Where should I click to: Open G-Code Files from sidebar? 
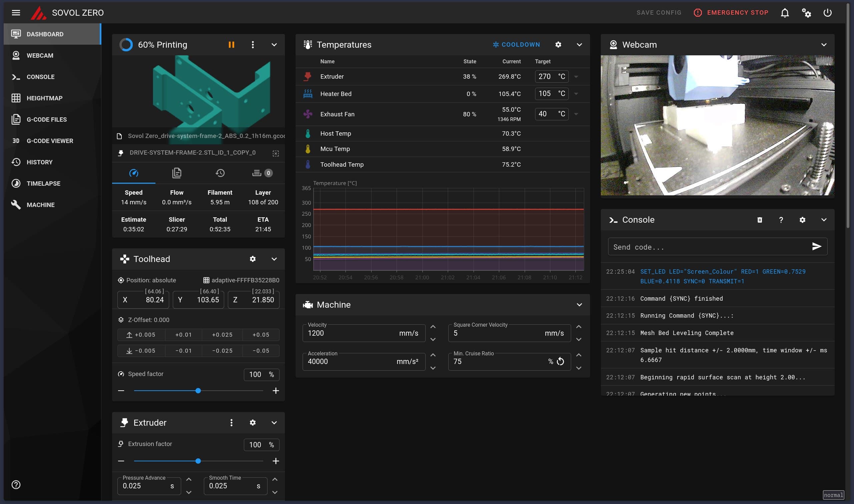[x=52, y=120]
